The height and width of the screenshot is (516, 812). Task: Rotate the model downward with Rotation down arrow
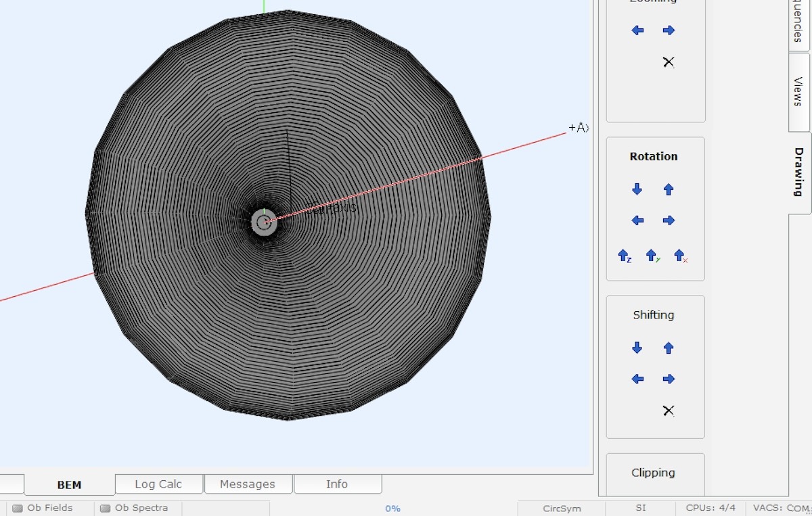coord(637,189)
